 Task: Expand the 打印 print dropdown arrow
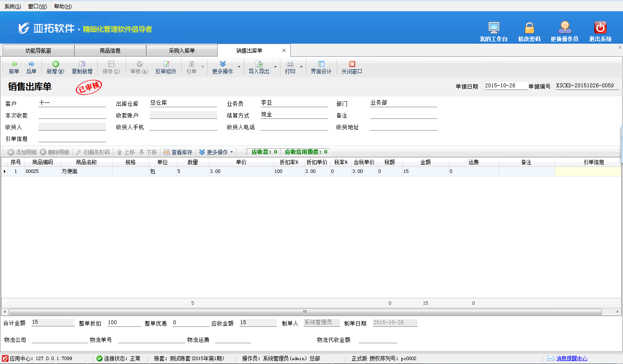(301, 67)
